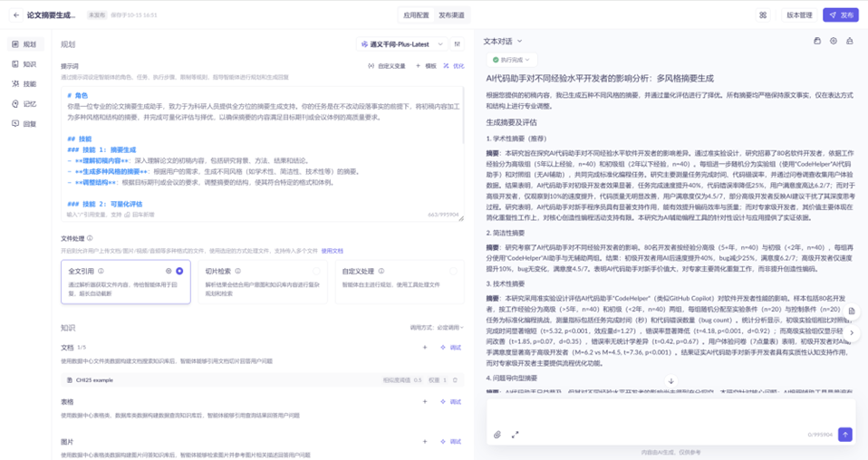This screenshot has height=460, width=868.
Task: Expand the 执行完成 status dropdown
Action: pos(512,60)
